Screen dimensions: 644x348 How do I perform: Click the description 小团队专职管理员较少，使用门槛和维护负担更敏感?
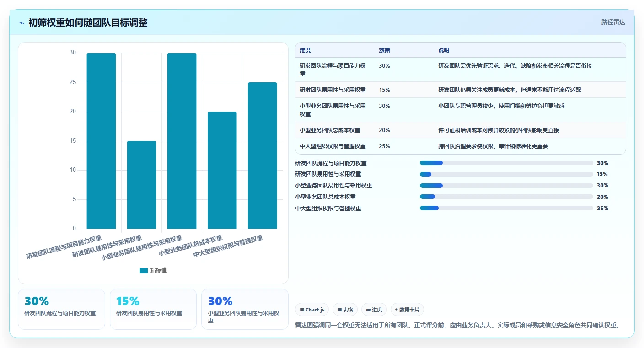pyautogui.click(x=501, y=106)
